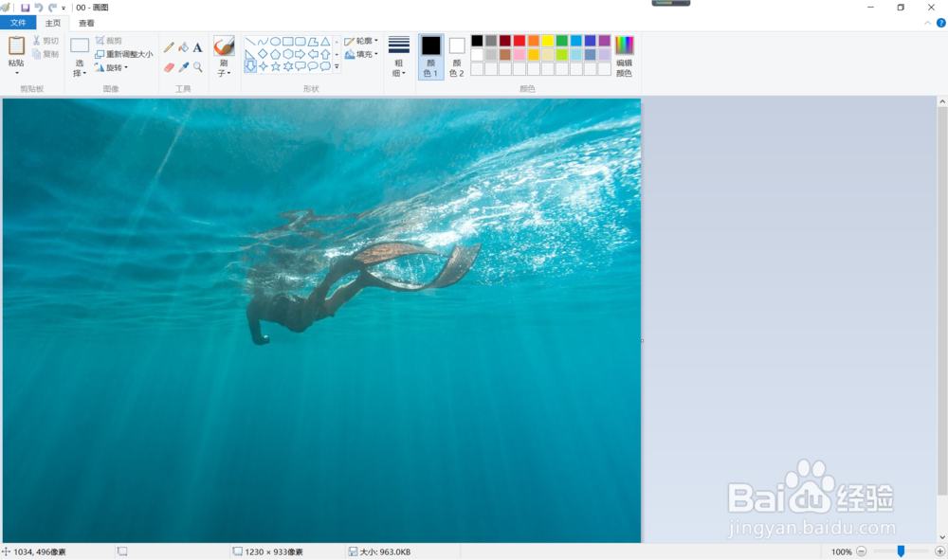Choose the Right arrow shape
The width and height of the screenshot is (948, 560).
(x=301, y=54)
